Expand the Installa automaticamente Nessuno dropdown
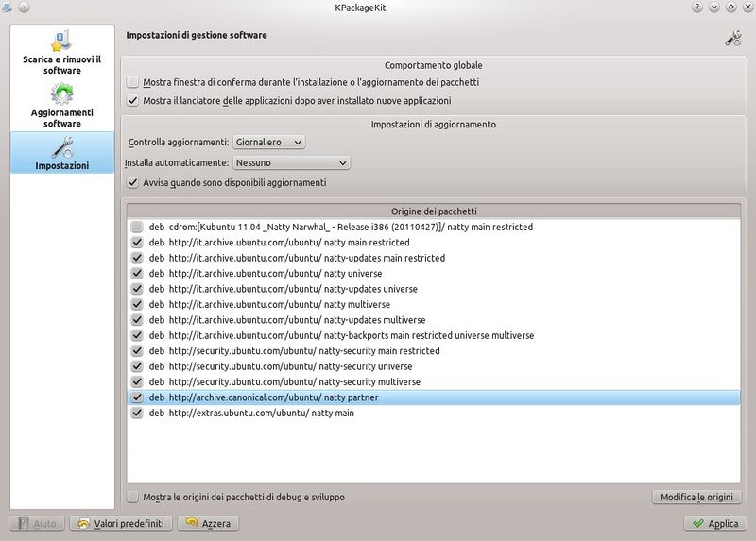 292,162
